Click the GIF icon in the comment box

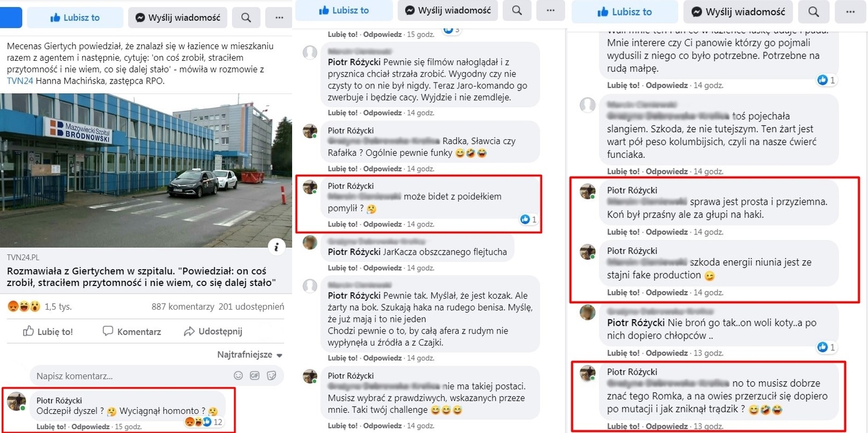click(255, 376)
